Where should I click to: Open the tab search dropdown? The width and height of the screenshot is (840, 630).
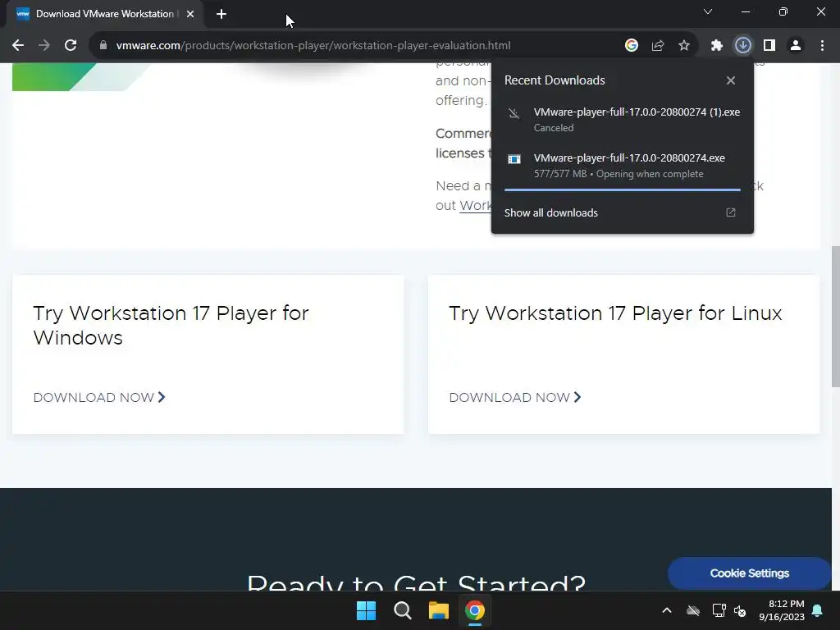click(x=708, y=11)
